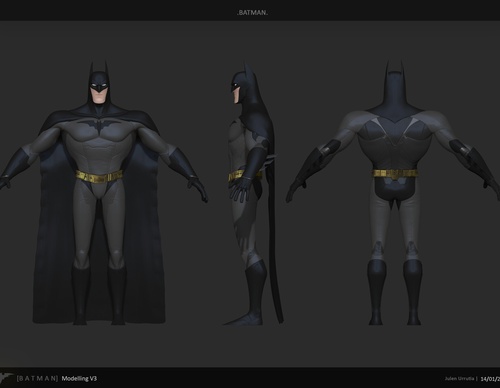The width and height of the screenshot is (500, 388).
Task: Click the front-view yellow utility belt
Action: click(x=99, y=176)
